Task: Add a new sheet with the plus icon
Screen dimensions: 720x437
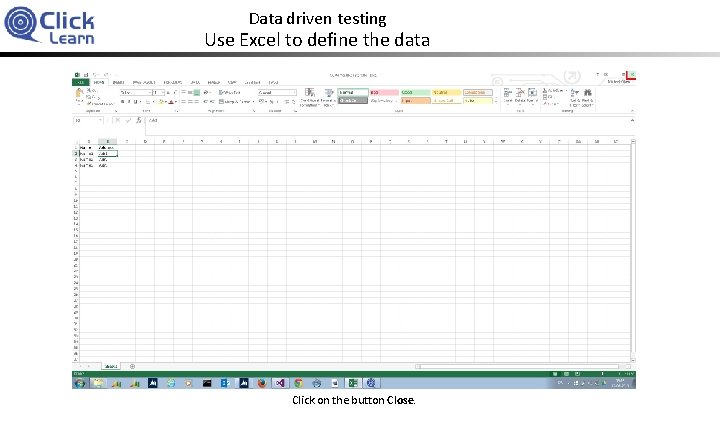Action: coord(132,366)
